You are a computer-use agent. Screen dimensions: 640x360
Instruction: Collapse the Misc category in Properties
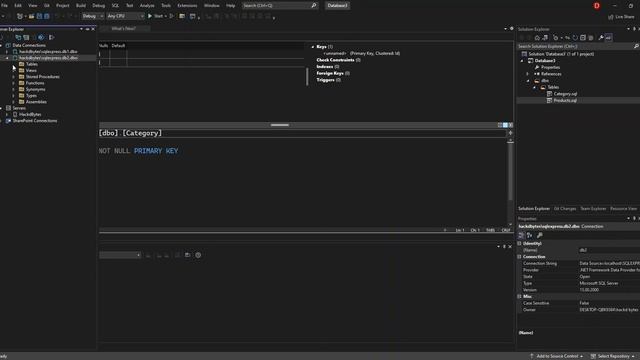click(x=520, y=296)
